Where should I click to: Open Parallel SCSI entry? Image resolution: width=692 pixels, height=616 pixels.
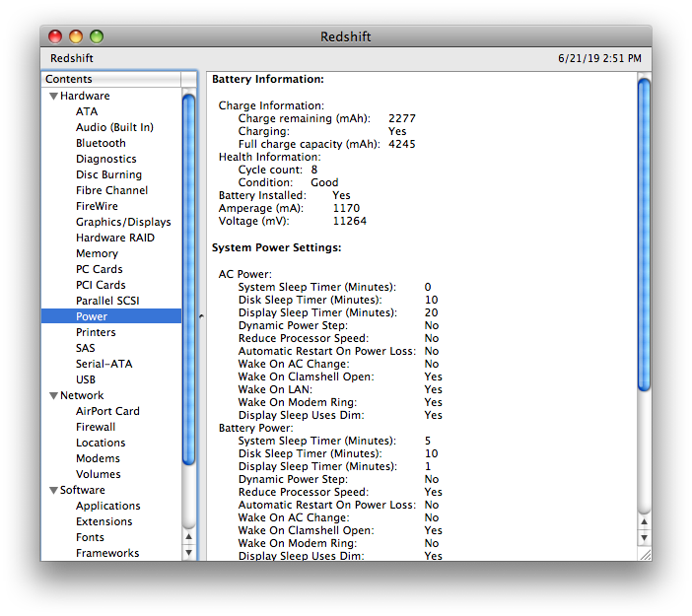pos(107,301)
